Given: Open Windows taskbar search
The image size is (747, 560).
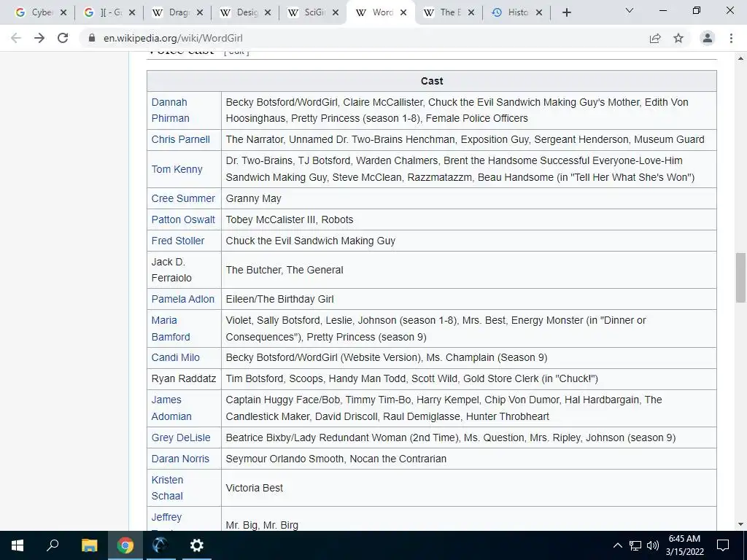Looking at the screenshot, I should (53, 545).
